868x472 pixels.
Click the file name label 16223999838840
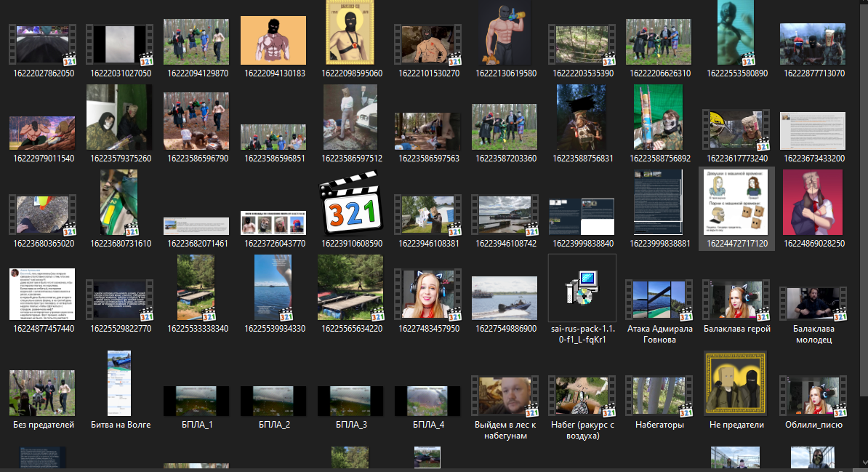(x=583, y=243)
